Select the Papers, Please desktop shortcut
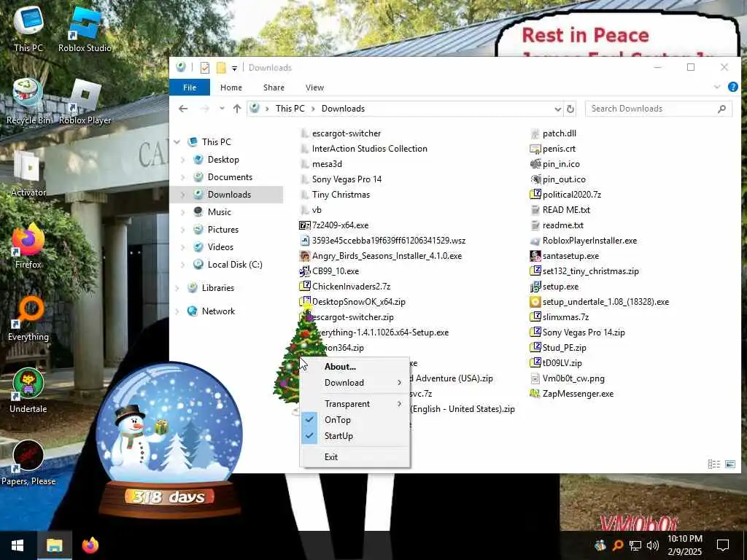 pos(28,463)
